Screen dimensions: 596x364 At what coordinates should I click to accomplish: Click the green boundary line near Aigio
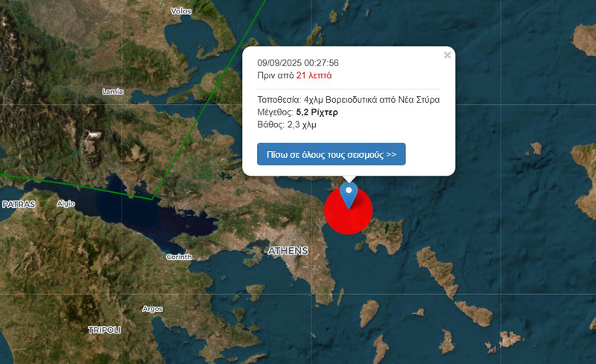76,186
